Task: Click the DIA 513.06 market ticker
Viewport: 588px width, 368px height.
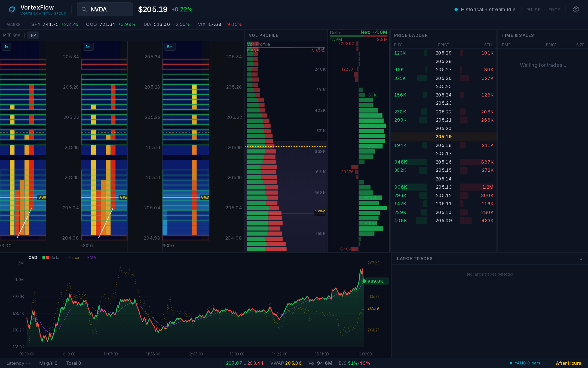Action: (167, 24)
